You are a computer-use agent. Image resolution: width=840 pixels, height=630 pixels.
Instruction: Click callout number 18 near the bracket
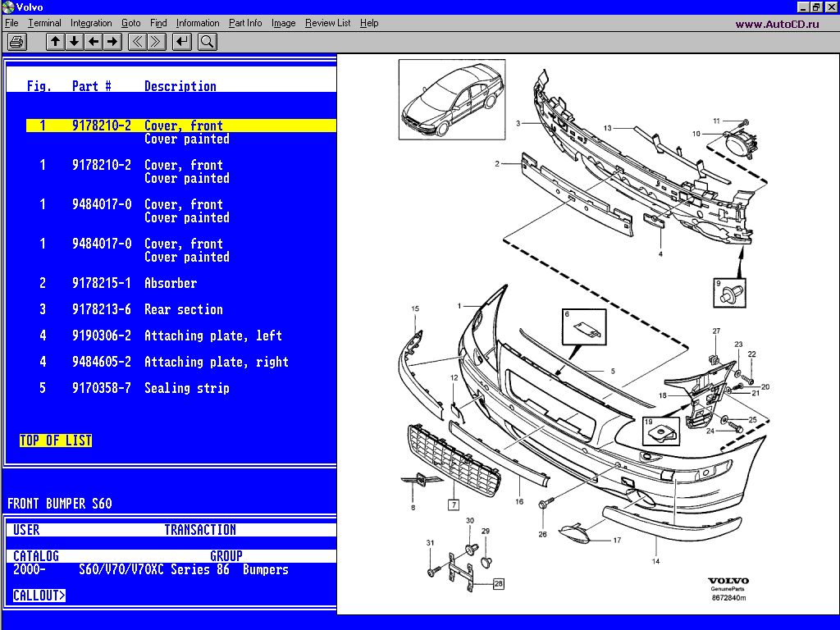pos(663,395)
